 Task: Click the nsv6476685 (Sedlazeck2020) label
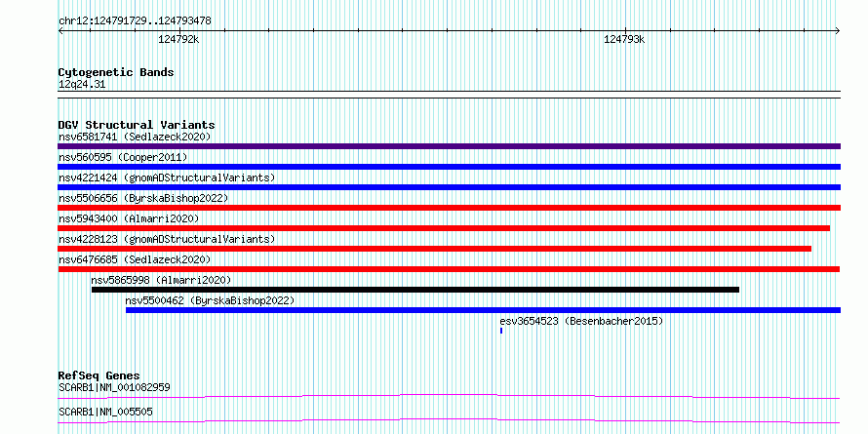coord(135,259)
